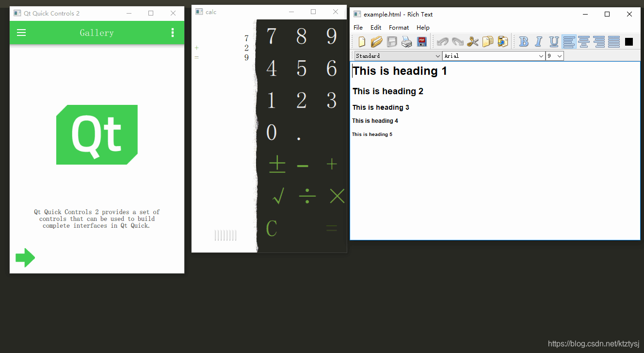Toggle italic formatting
This screenshot has height=353, width=644.
pyautogui.click(x=539, y=42)
